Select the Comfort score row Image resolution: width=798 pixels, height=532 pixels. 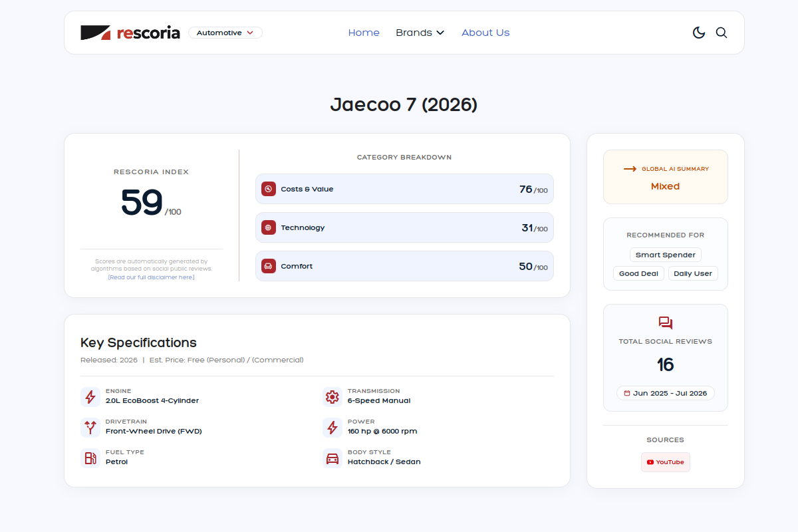tap(404, 266)
